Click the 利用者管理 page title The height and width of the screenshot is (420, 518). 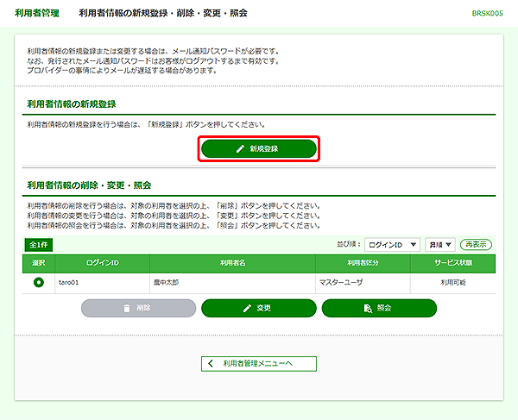pyautogui.click(x=37, y=13)
